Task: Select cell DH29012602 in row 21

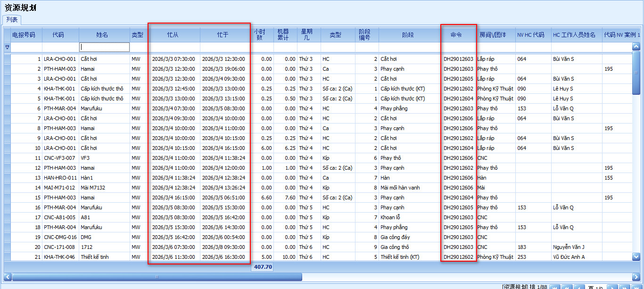Action: pyautogui.click(x=458, y=257)
